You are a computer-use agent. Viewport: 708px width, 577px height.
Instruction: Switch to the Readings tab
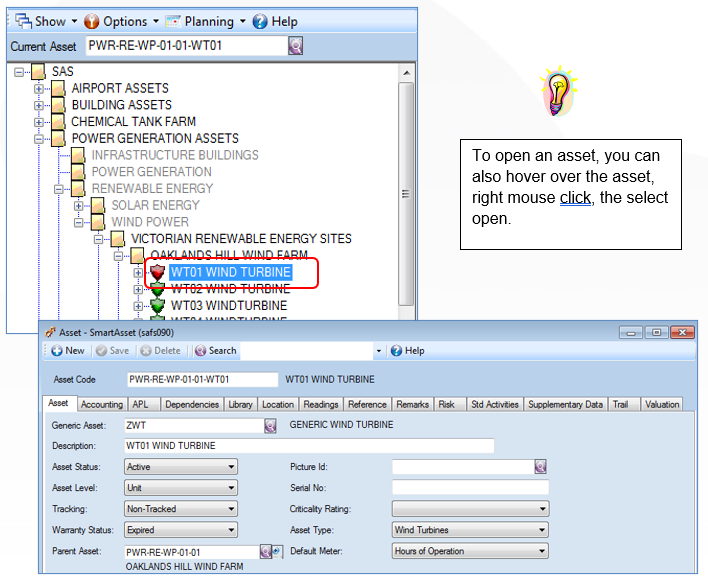[321, 405]
